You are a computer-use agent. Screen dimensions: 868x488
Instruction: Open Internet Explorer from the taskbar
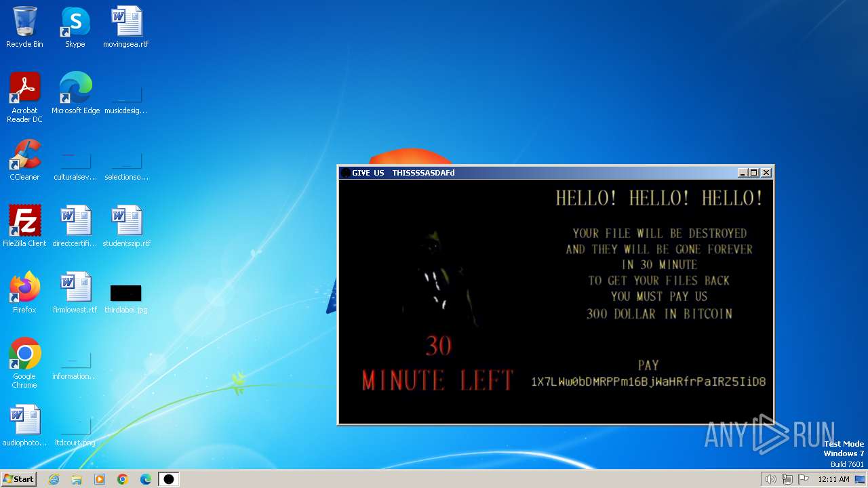[x=54, y=479]
